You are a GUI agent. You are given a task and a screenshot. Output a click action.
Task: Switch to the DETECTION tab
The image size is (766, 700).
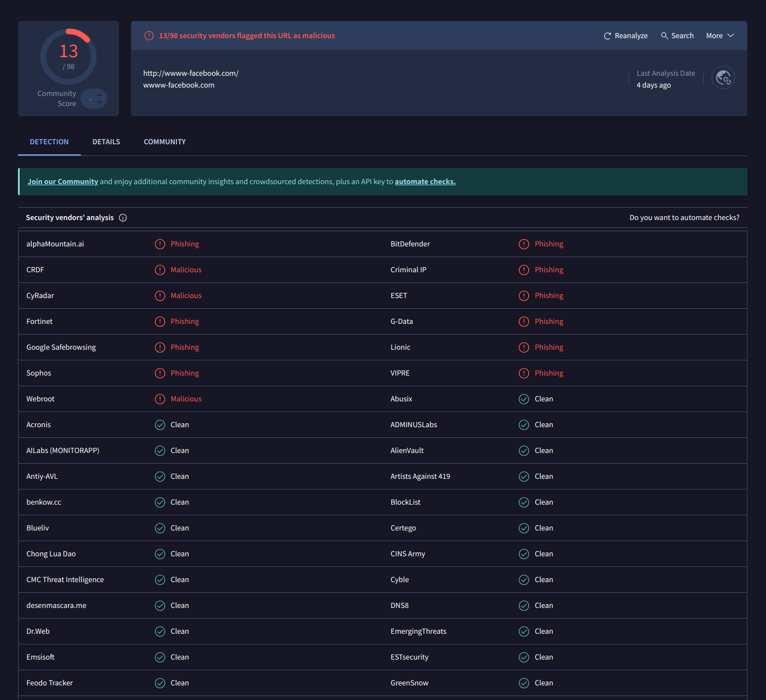49,142
